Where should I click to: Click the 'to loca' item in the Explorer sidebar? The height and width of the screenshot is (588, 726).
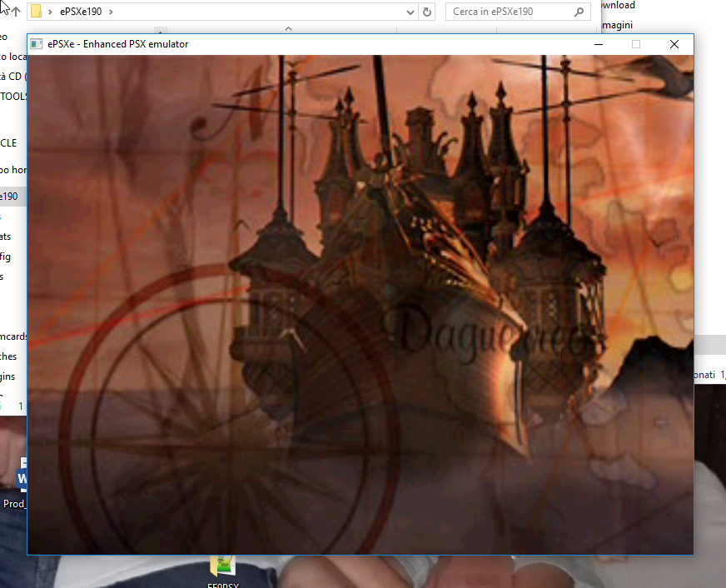click(13, 57)
